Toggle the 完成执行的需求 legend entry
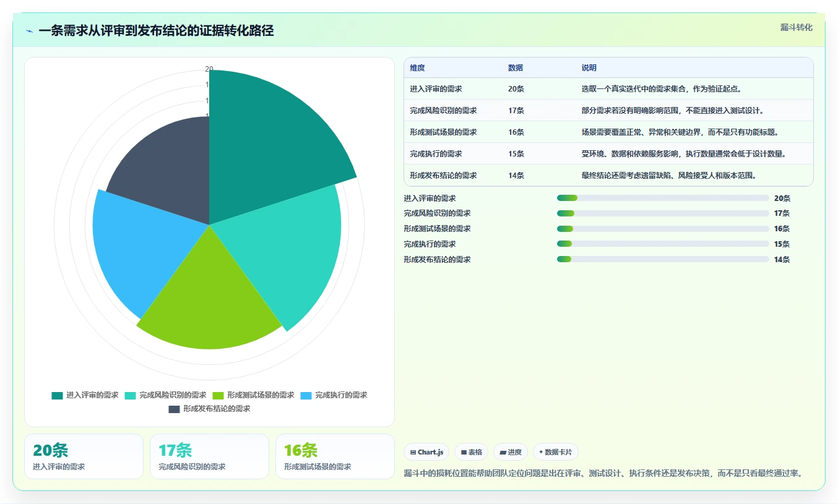This screenshot has width=838, height=504. [334, 395]
